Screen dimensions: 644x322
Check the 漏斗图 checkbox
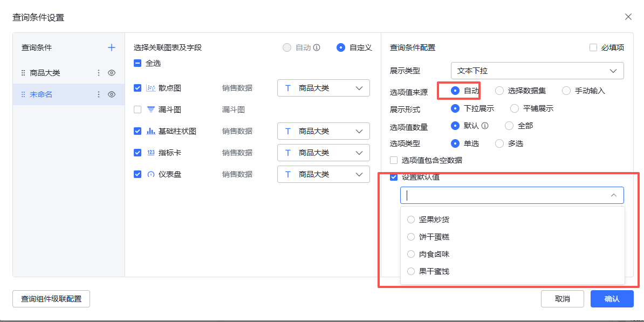click(x=138, y=109)
